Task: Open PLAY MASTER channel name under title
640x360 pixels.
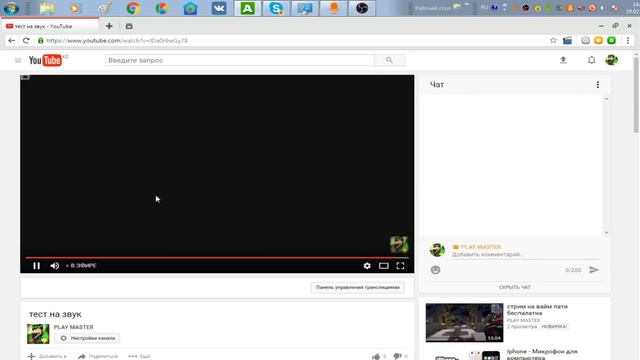Action: [73, 327]
